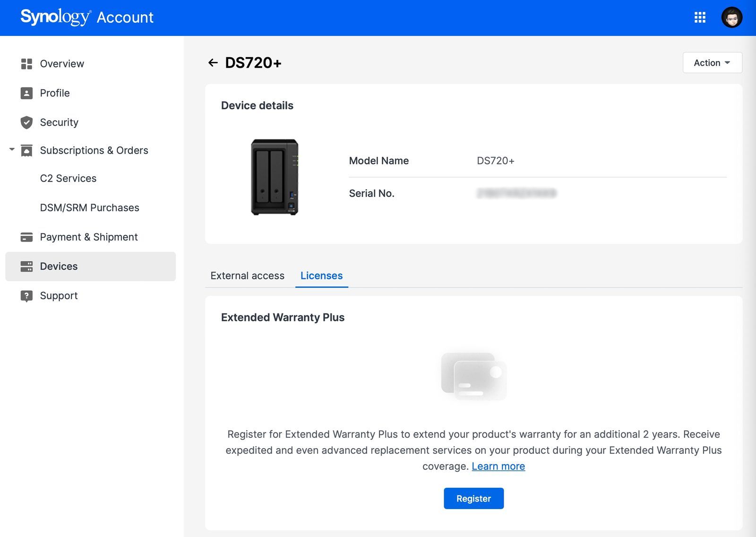Click the Register button for Extended Warranty
The height and width of the screenshot is (537, 756).
point(473,498)
